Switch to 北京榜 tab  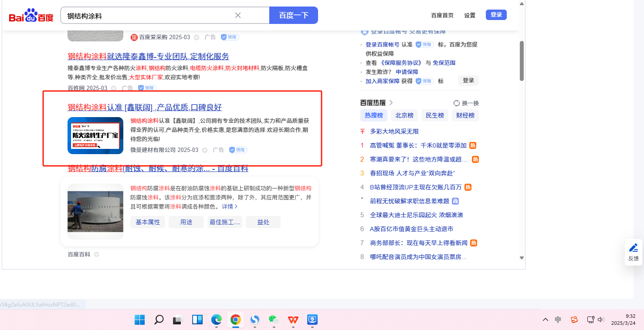click(404, 115)
